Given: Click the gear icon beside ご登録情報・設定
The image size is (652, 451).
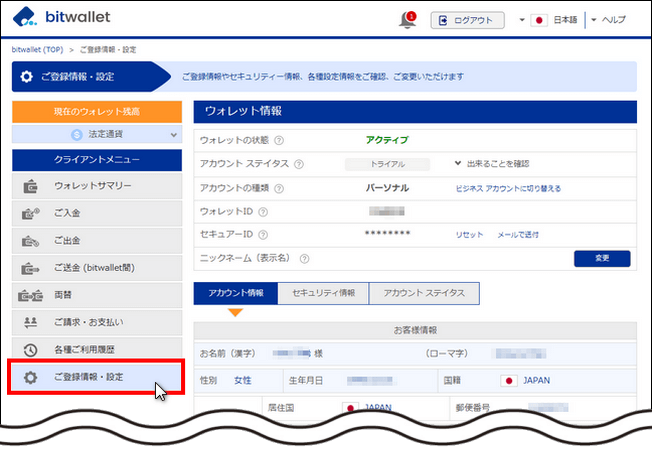Looking at the screenshot, I should [30, 377].
